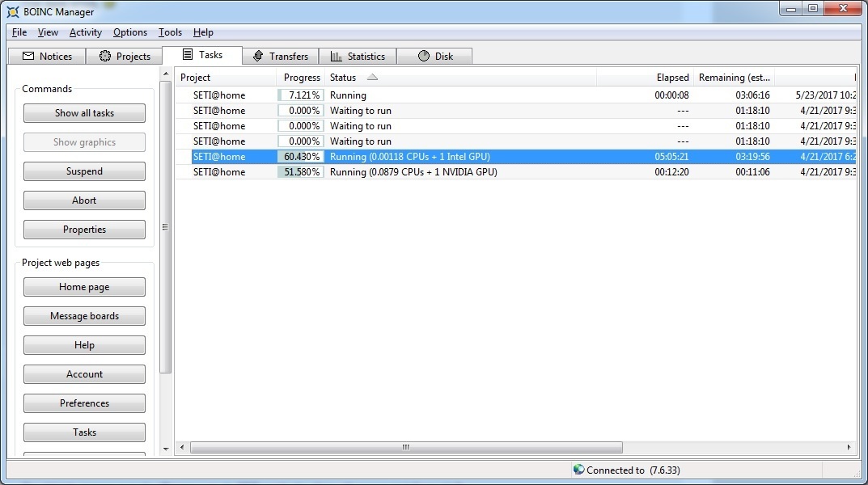Screen dimensions: 868x485
Task: Switch to the Projects tab
Action: [125, 57]
